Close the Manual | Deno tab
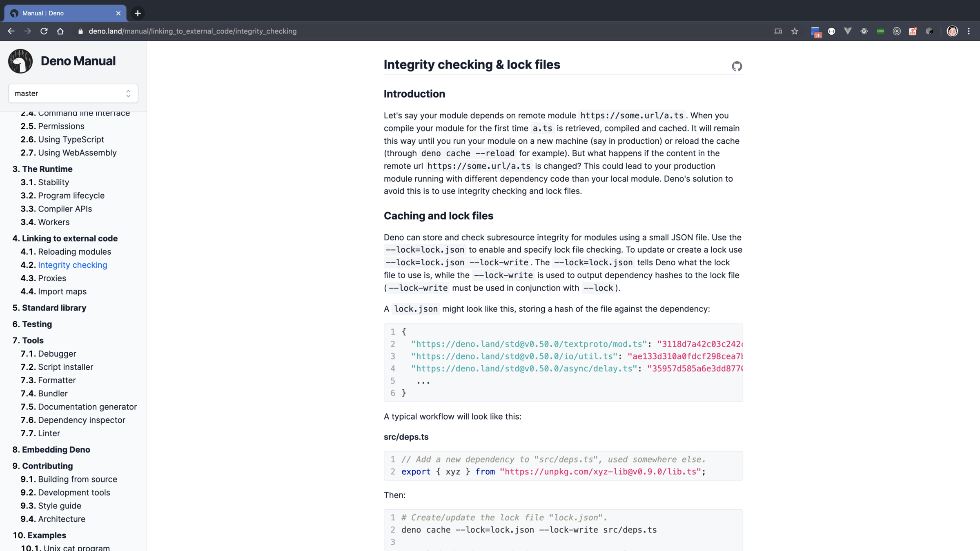The height and width of the screenshot is (551, 980). click(118, 13)
